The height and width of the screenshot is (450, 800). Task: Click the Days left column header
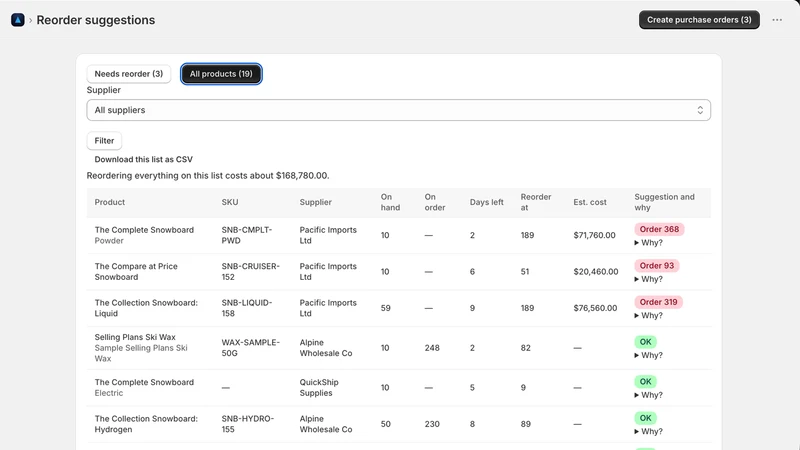(486, 202)
